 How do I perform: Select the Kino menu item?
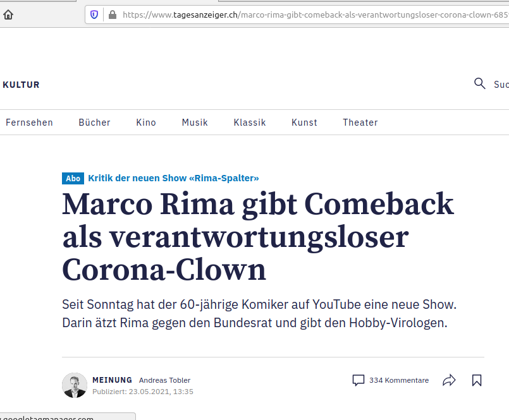(x=146, y=123)
